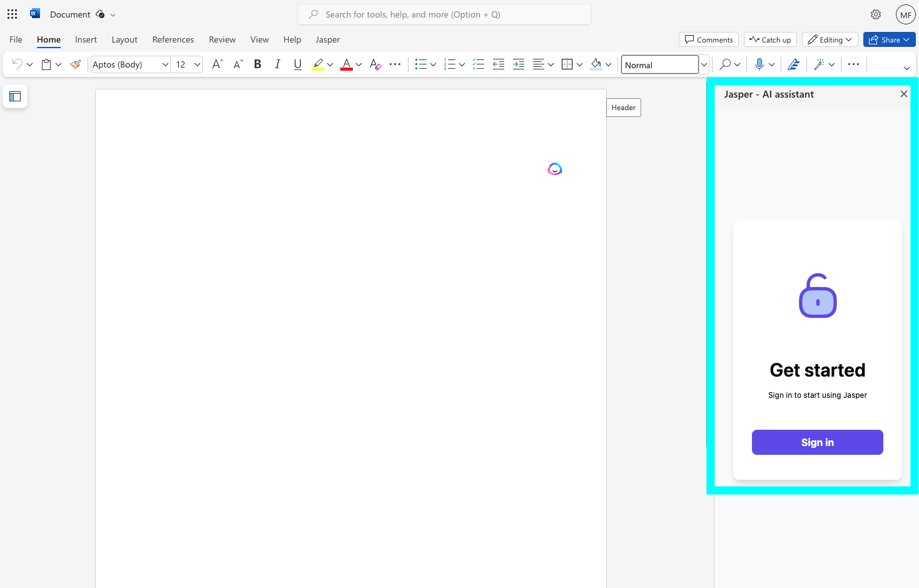Expand the font color dropdown arrow
919x588 pixels.
[x=358, y=64]
